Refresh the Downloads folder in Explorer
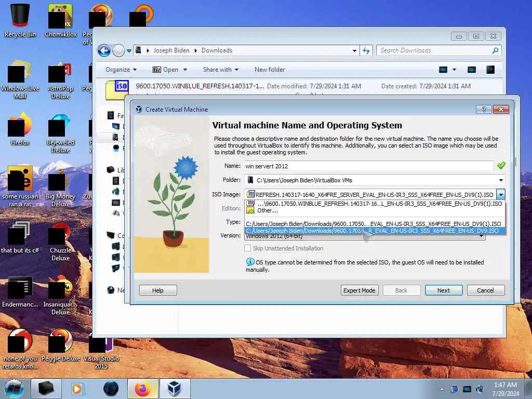 pyautogui.click(x=366, y=50)
